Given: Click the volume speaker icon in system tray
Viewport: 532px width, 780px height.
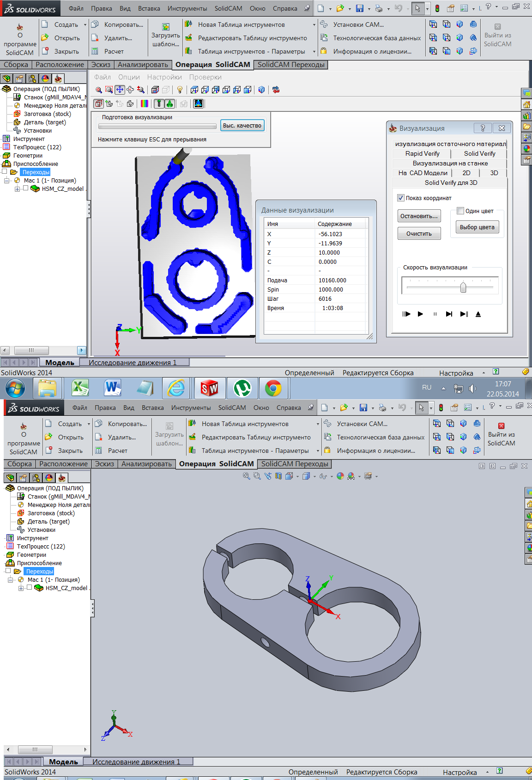Looking at the screenshot, I should [472, 389].
